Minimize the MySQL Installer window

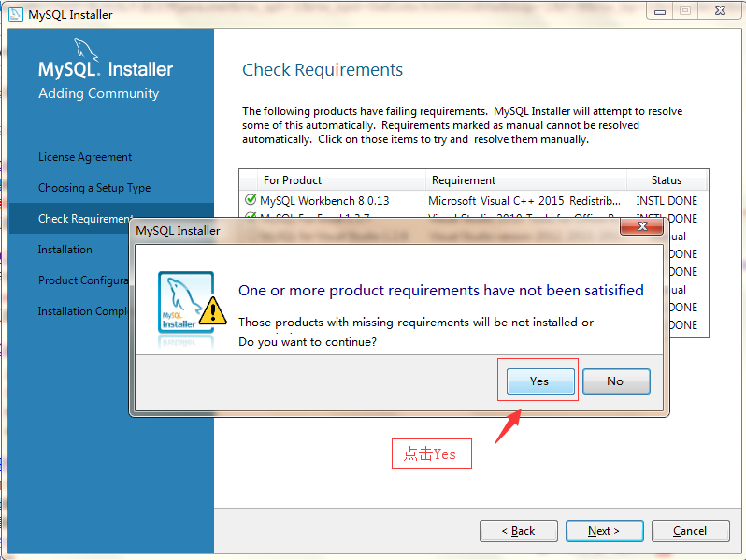point(659,11)
